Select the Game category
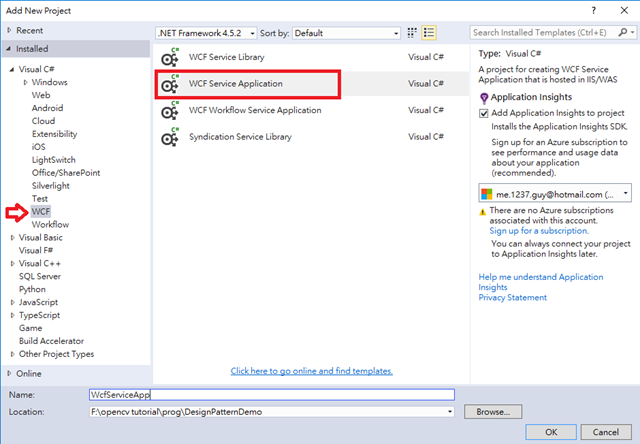 [x=30, y=328]
